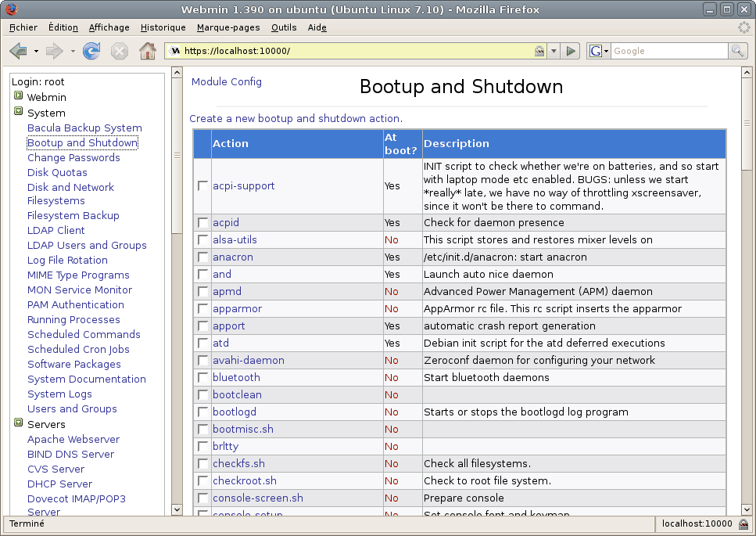Image resolution: width=756 pixels, height=536 pixels.
Task: Click Create a new bootup and shutdown action
Action: coord(296,118)
